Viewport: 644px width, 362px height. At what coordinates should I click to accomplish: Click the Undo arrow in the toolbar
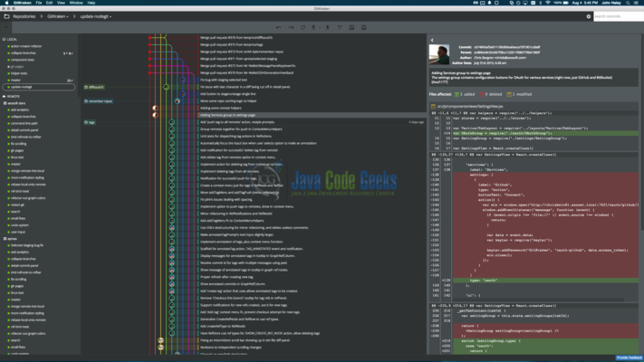(279, 27)
